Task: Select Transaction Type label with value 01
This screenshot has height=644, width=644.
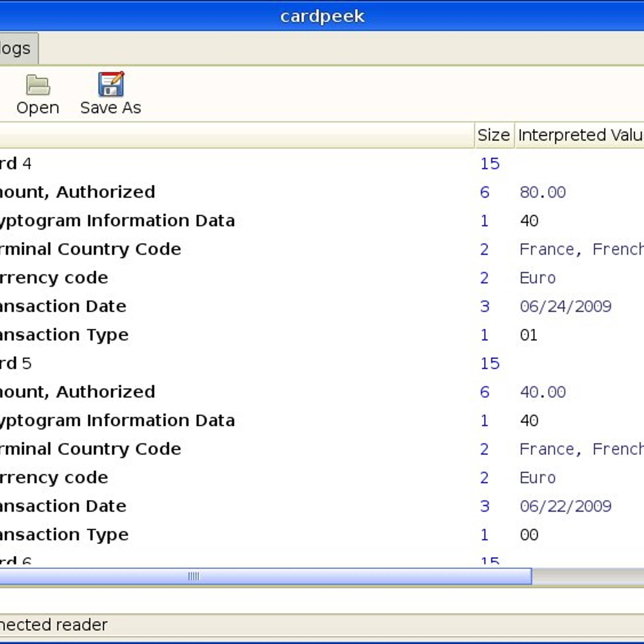Action: point(64,335)
